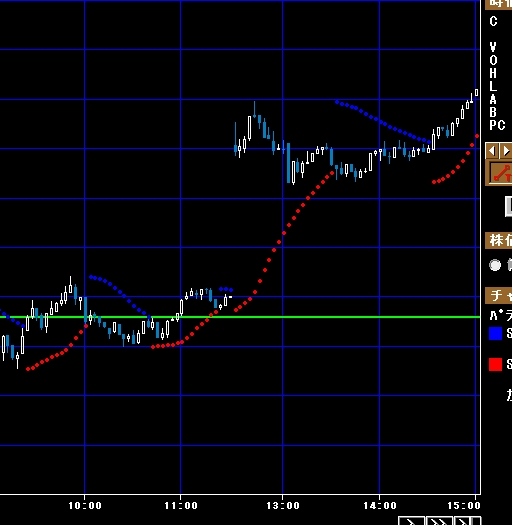Click the right arrow price navigation button
Screen dimensions: 512x525
506,151
